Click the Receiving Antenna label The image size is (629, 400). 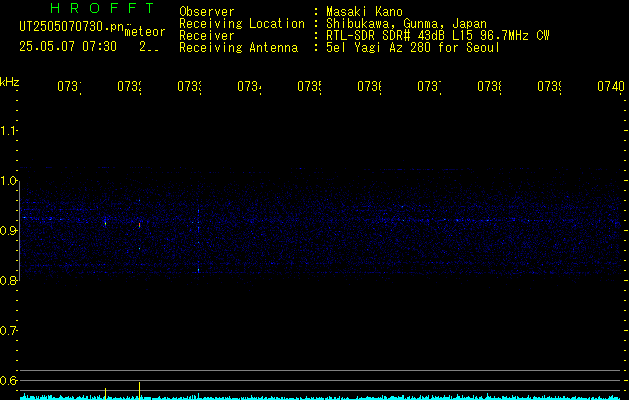[x=239, y=48]
